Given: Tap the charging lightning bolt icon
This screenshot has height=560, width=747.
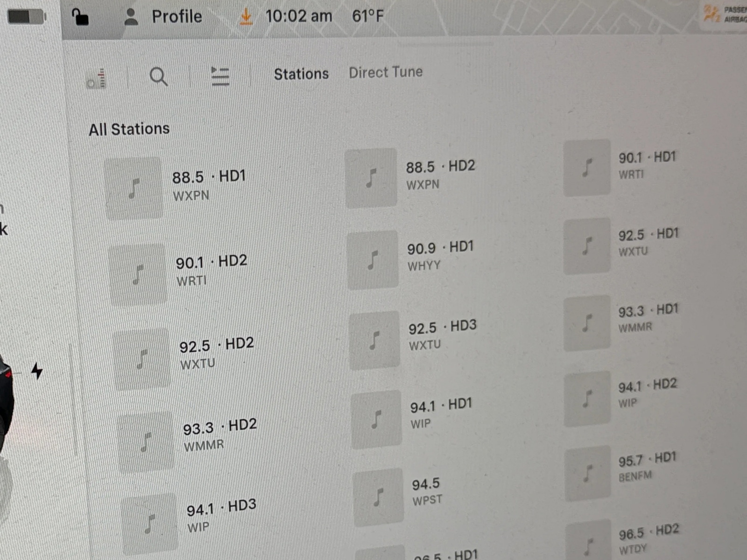Looking at the screenshot, I should click(36, 371).
